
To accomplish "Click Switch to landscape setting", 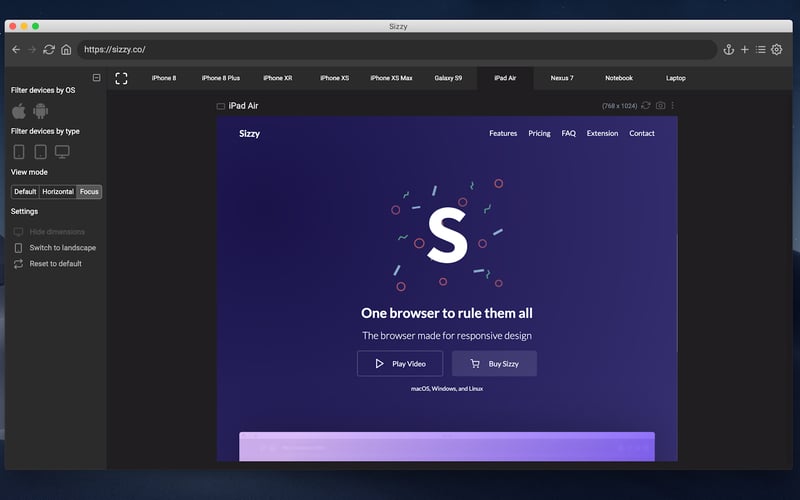I will [55, 247].
